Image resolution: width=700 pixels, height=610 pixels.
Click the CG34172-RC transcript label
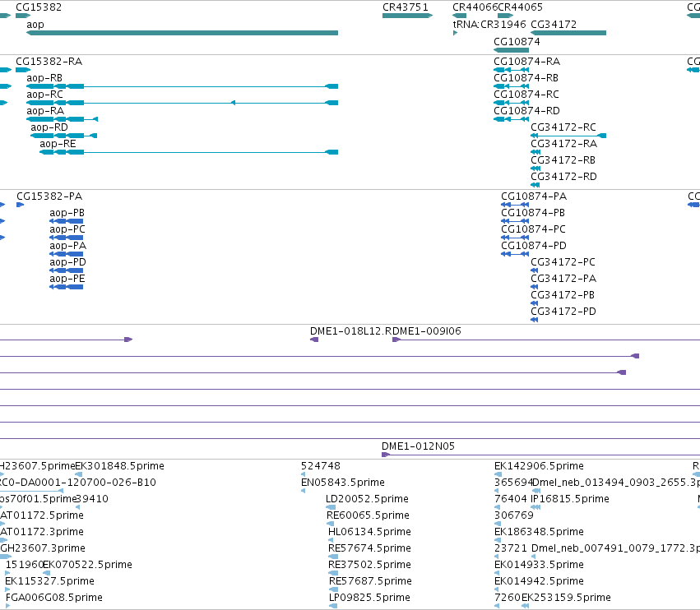tap(563, 127)
